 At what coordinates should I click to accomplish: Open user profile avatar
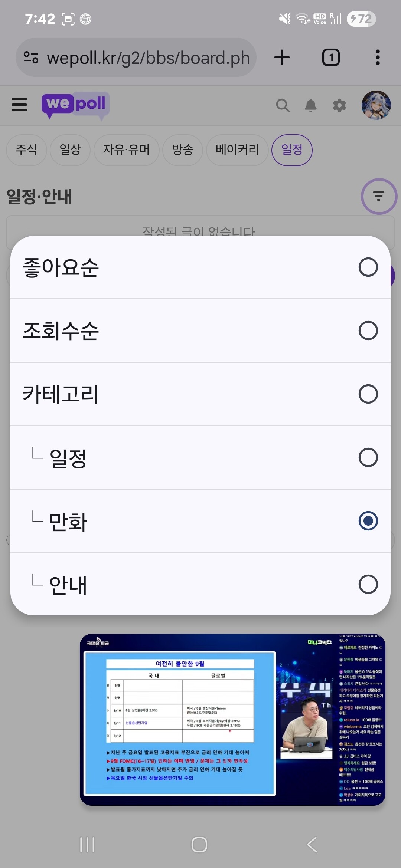(376, 105)
